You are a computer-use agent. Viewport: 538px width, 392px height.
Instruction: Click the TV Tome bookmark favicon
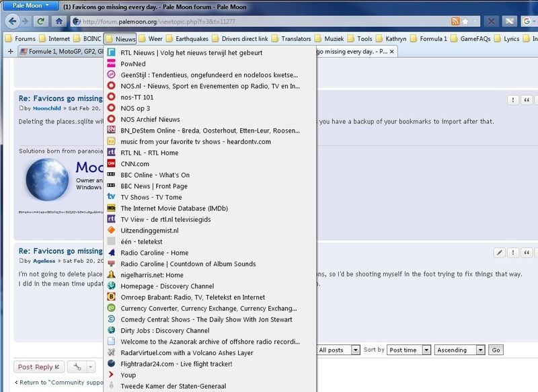pos(111,196)
